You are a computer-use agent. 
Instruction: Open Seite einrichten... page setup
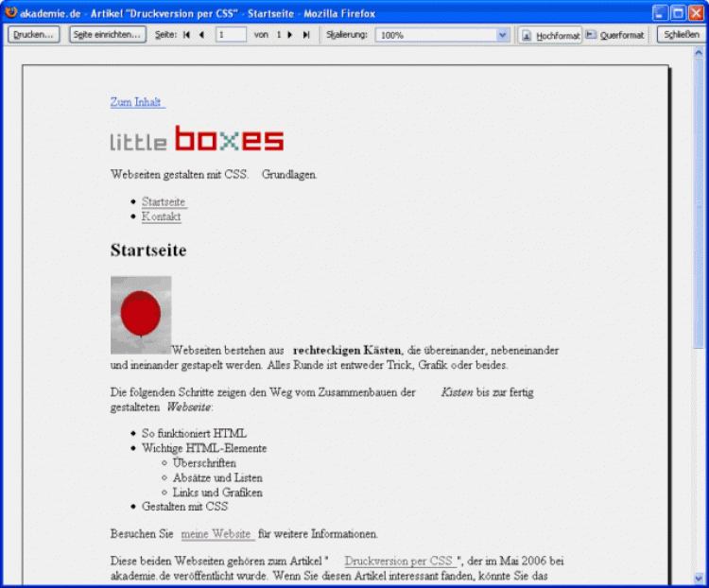pyautogui.click(x=108, y=35)
